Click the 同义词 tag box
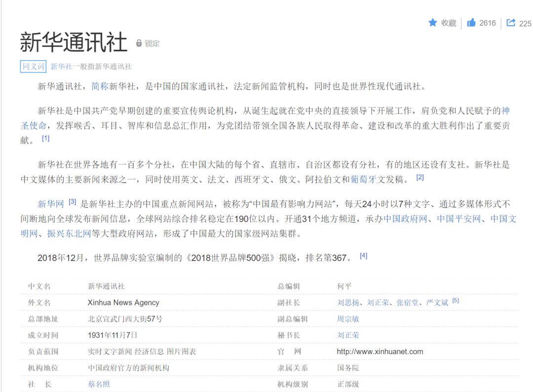 pos(34,66)
